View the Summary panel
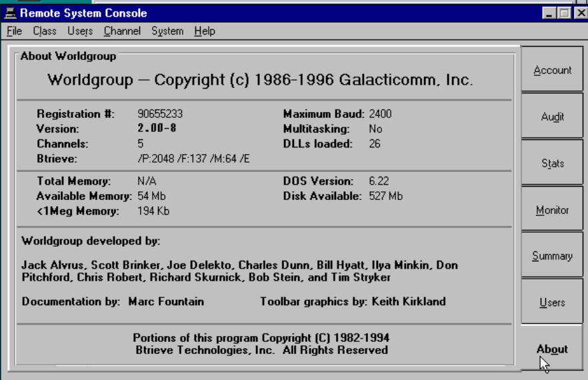588x380 pixels. (552, 255)
